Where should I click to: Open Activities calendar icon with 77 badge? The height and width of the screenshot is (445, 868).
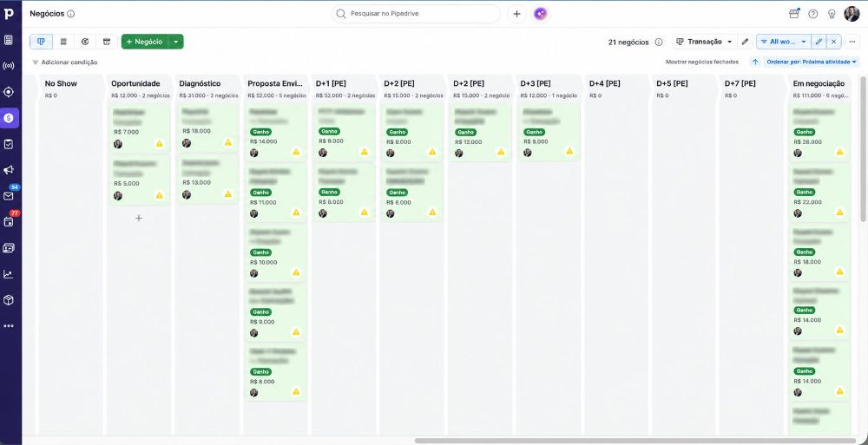pyautogui.click(x=9, y=222)
